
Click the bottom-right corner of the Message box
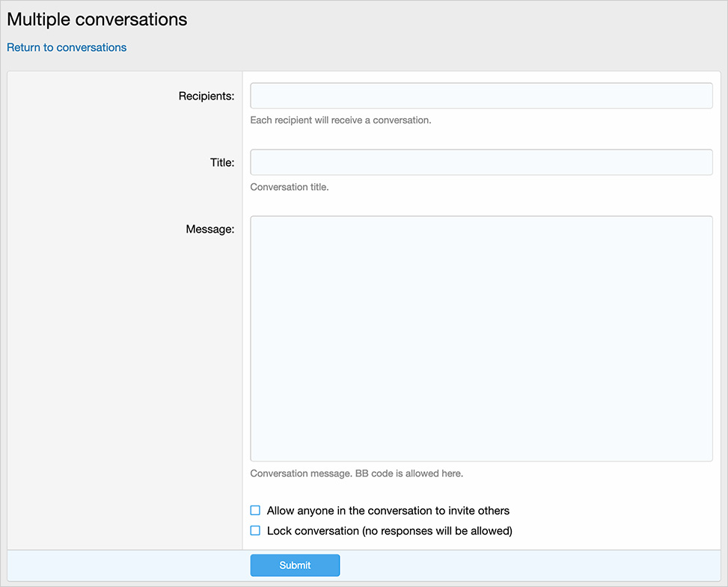(x=707, y=456)
